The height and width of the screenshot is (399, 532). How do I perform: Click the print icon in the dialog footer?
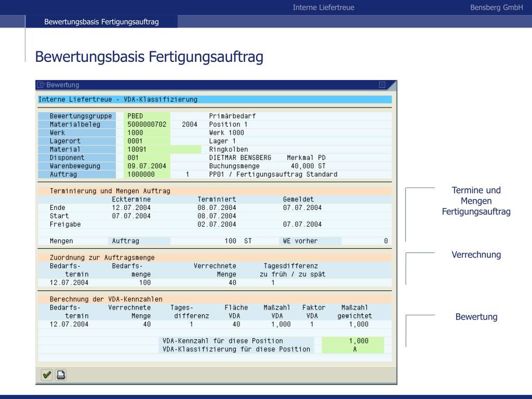coord(61,375)
